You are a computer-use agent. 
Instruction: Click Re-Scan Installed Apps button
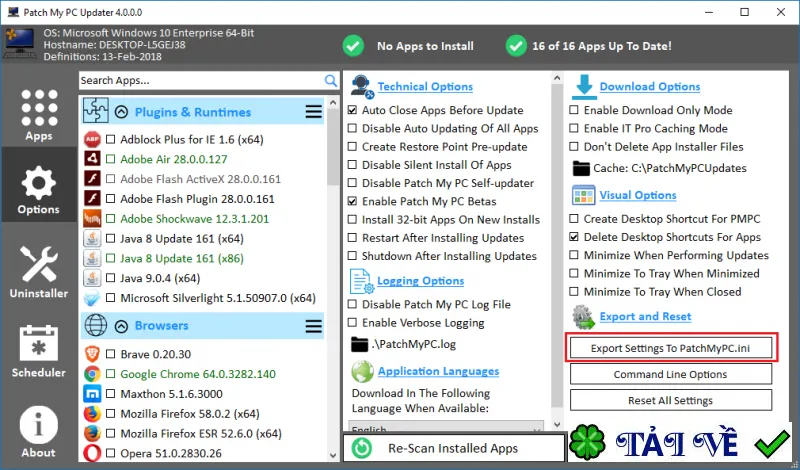pyautogui.click(x=454, y=449)
